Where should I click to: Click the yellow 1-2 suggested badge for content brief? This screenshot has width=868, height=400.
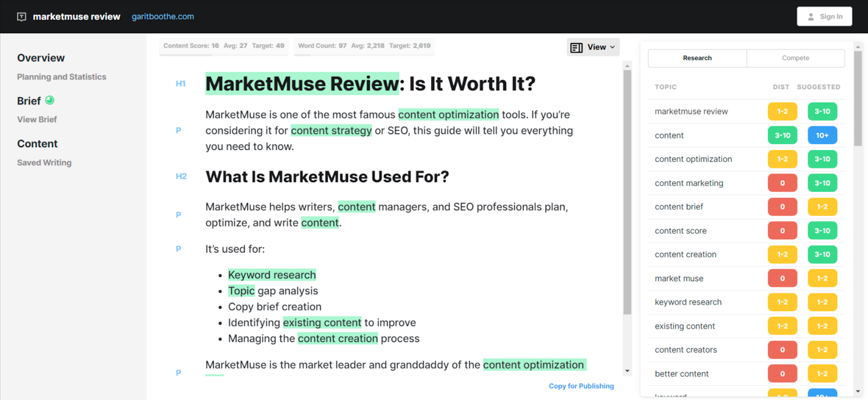click(822, 207)
